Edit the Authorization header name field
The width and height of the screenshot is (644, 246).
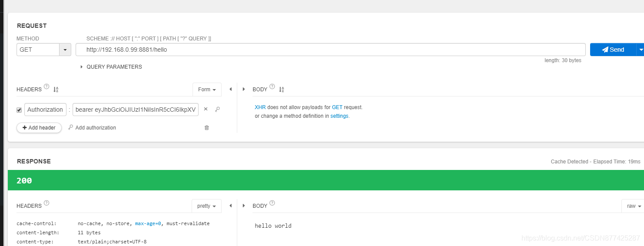pos(45,110)
